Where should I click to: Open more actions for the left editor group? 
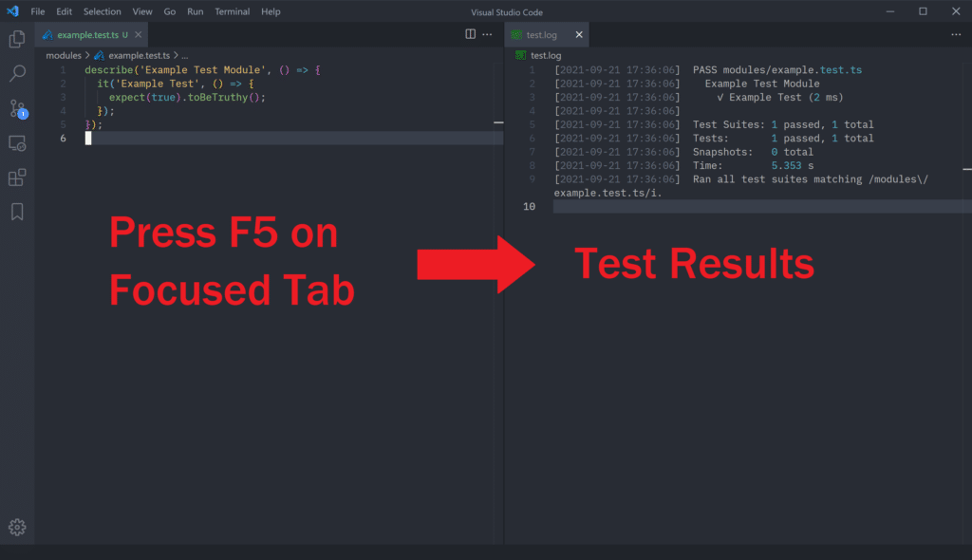click(487, 33)
